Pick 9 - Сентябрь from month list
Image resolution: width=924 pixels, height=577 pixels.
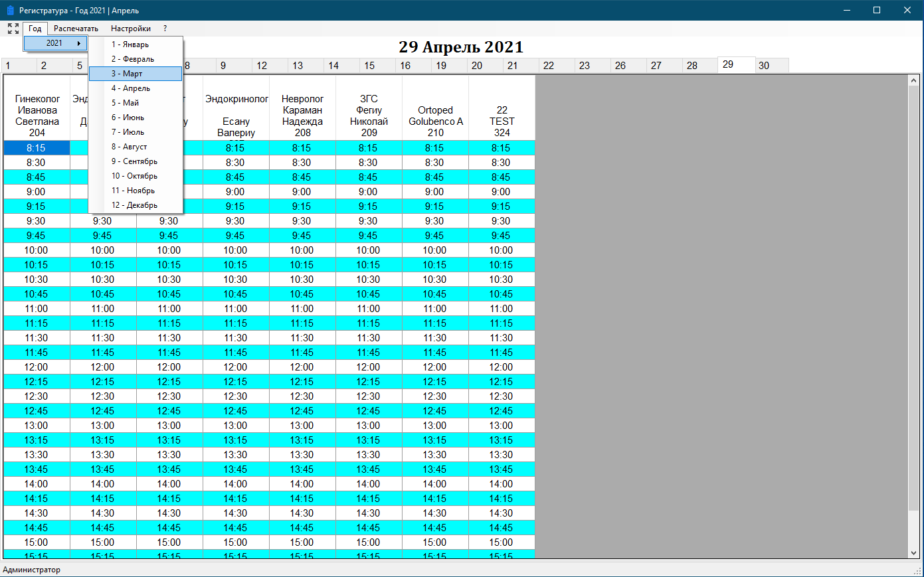click(x=136, y=161)
